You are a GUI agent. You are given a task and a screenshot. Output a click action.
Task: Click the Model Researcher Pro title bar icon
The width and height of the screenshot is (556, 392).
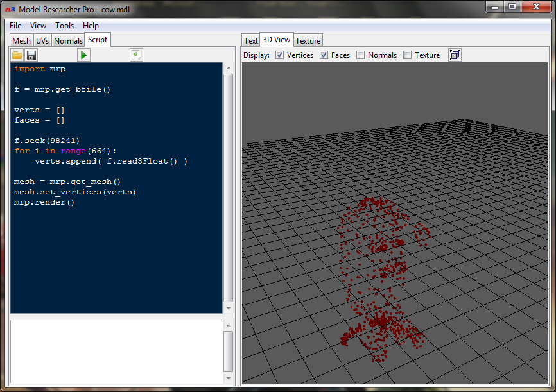pos(10,9)
